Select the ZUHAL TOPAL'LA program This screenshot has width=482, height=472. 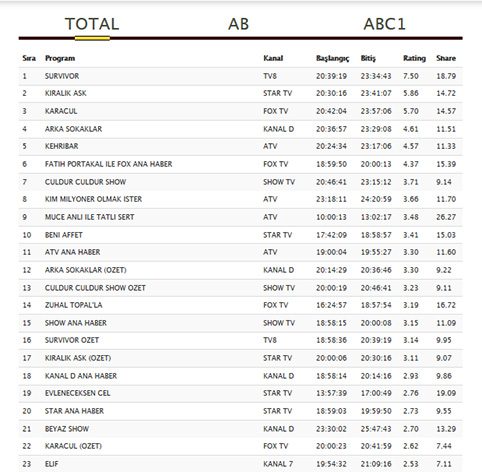click(73, 305)
